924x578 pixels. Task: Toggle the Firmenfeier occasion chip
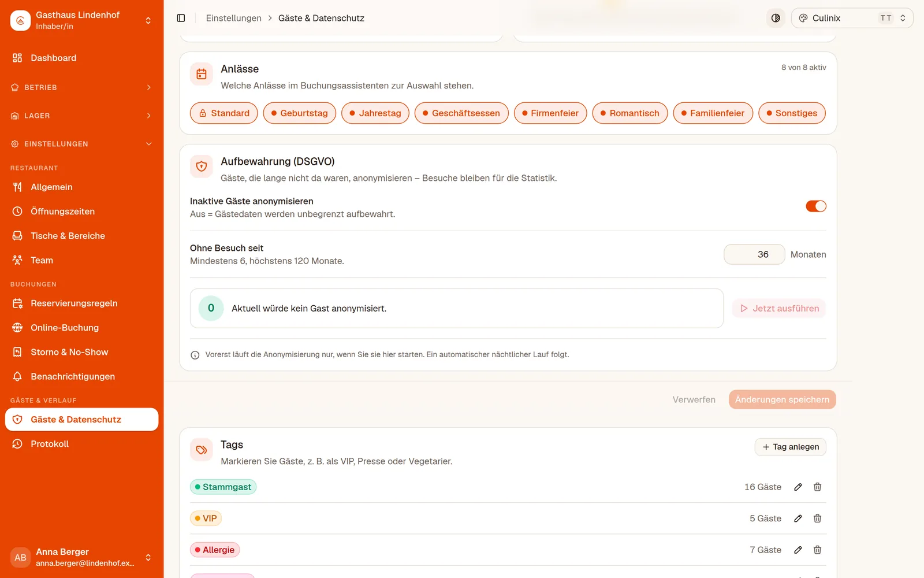pyautogui.click(x=550, y=113)
